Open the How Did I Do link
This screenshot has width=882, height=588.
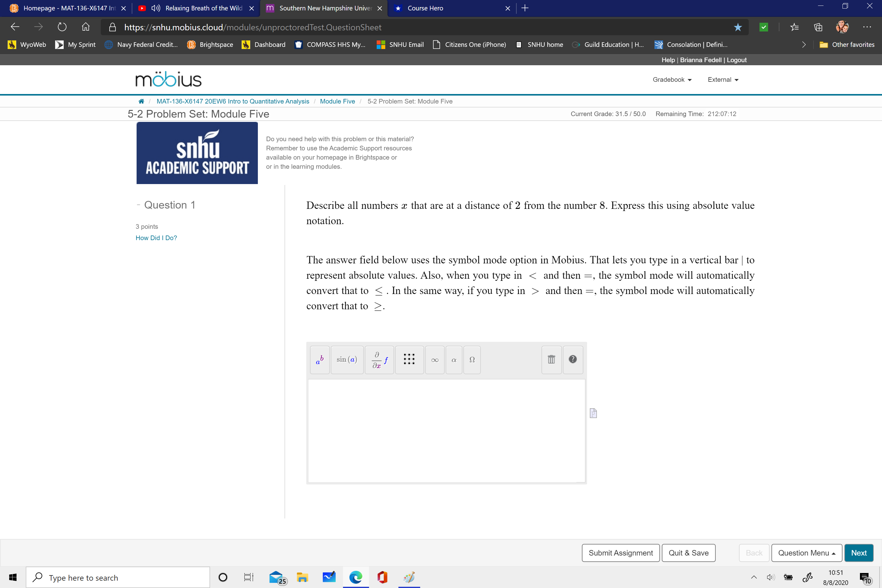pos(156,237)
